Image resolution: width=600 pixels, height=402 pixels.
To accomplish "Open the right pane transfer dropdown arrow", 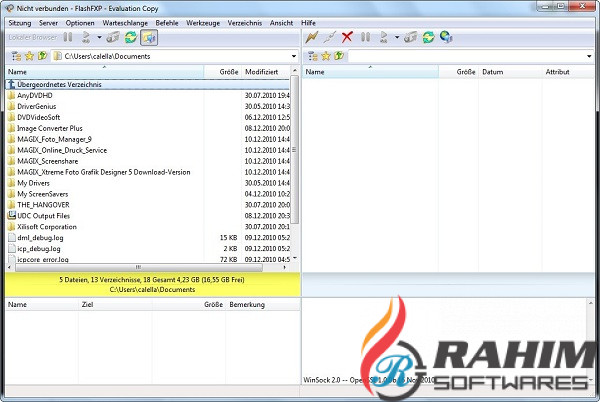I will click(397, 37).
